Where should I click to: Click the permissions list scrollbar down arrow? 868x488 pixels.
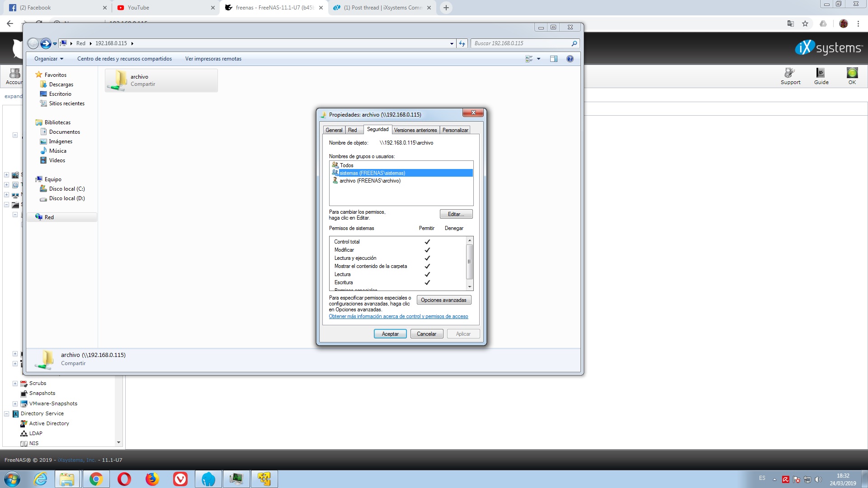(470, 287)
